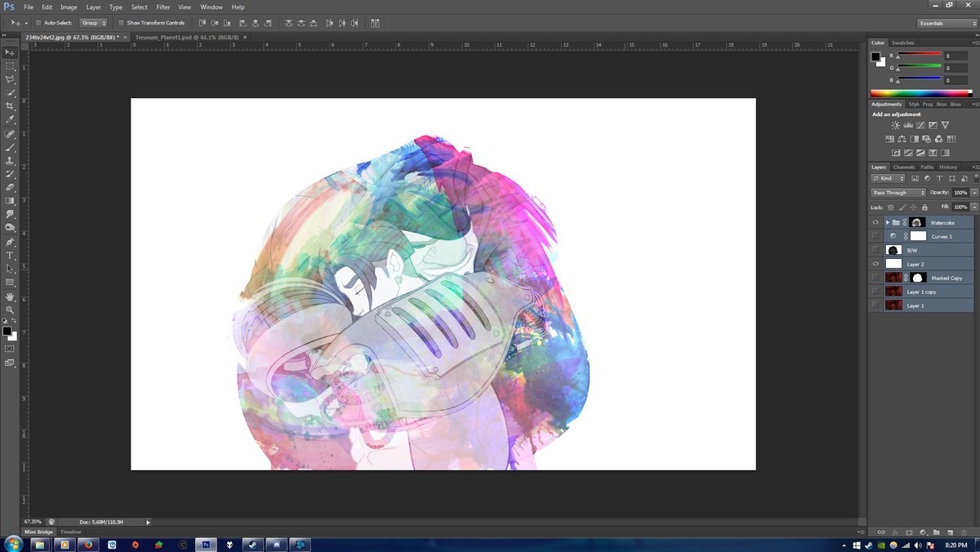Switch to the Channels tab
Image resolution: width=980 pixels, height=552 pixels.
pos(903,167)
